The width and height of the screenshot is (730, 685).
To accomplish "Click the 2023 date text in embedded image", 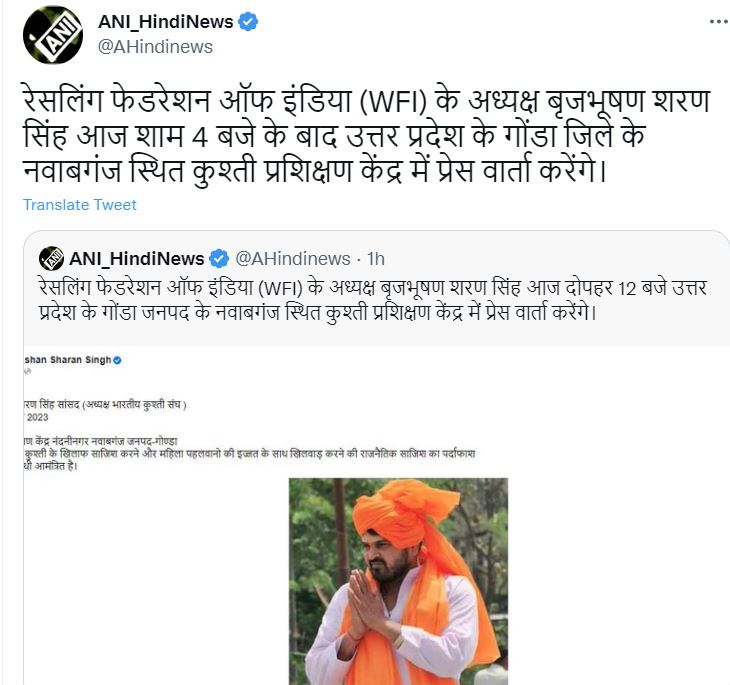I will tap(37, 417).
